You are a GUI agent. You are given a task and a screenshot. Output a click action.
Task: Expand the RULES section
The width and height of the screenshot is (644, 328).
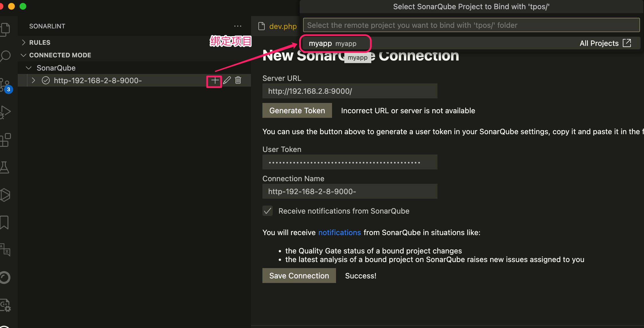pos(23,42)
